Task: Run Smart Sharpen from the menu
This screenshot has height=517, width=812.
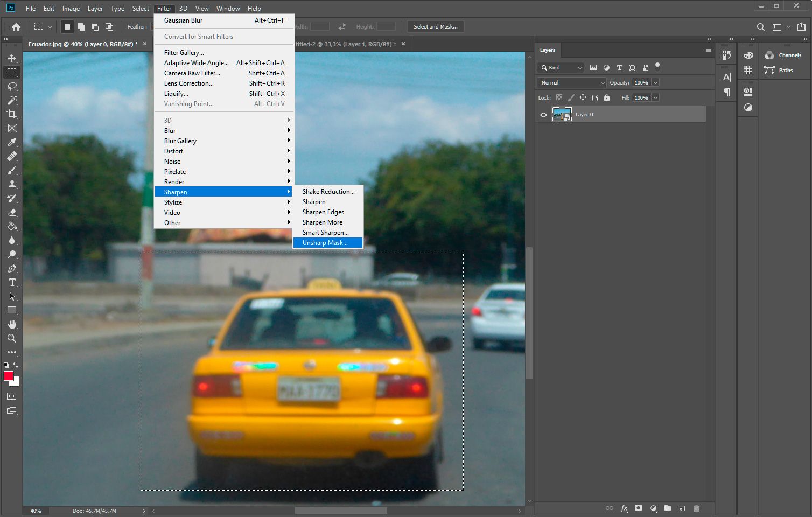Action: coord(326,232)
